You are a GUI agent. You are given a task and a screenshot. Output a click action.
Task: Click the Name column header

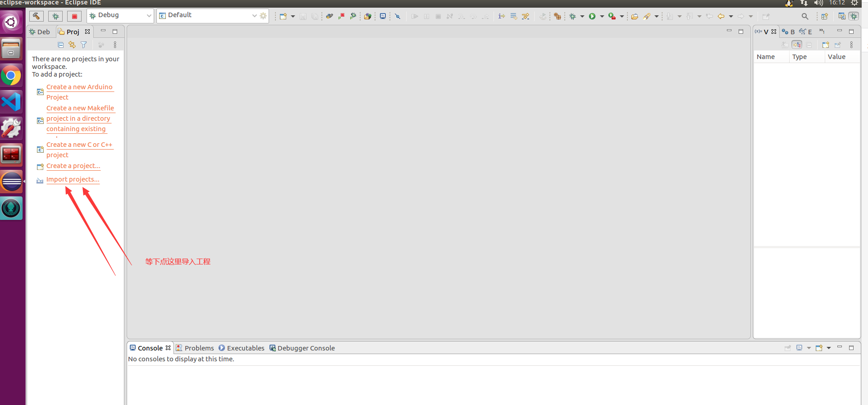[x=771, y=57]
